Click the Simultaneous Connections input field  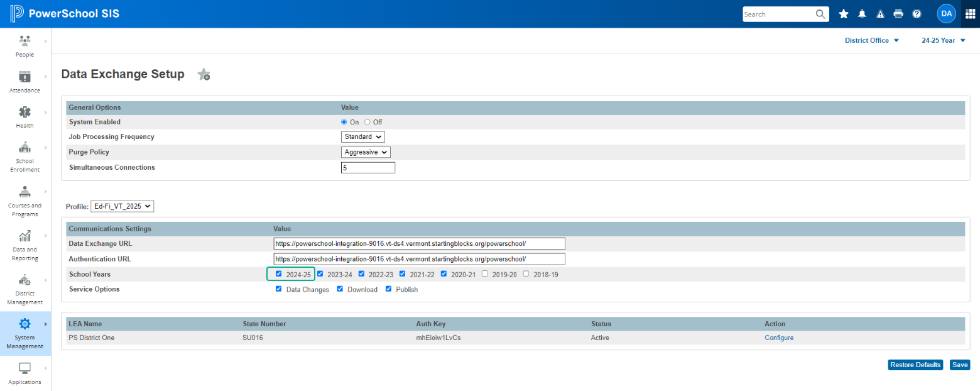tap(367, 168)
